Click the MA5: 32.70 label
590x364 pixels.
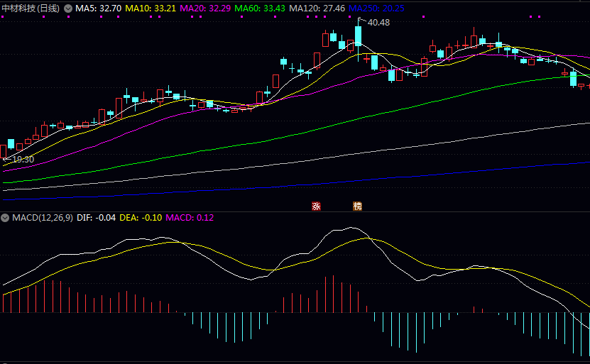click(99, 8)
